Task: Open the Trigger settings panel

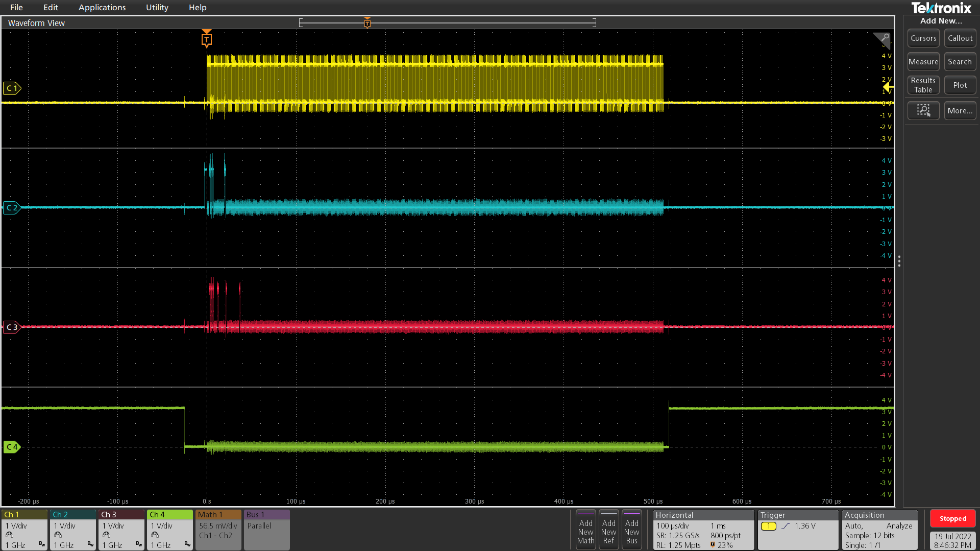Action: [x=798, y=530]
